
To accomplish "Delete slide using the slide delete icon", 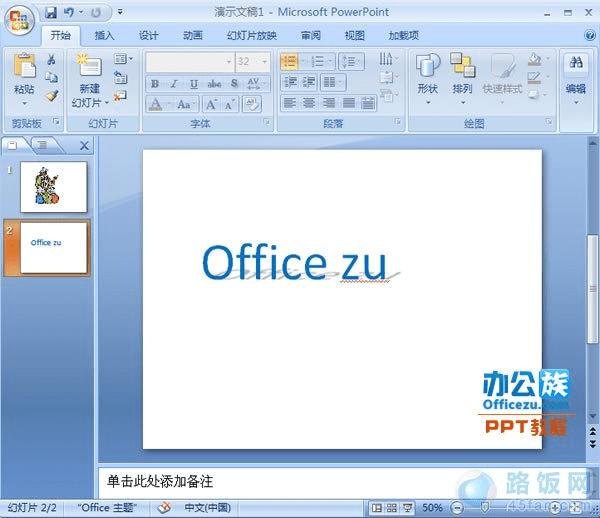I will tap(120, 96).
